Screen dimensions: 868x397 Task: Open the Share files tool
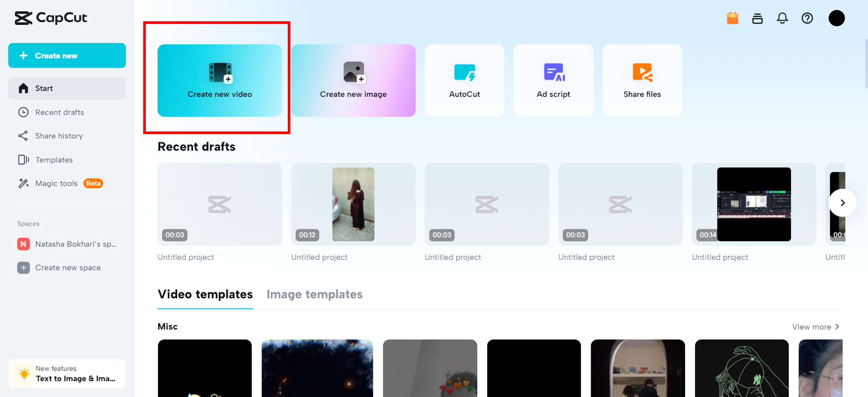pyautogui.click(x=642, y=80)
